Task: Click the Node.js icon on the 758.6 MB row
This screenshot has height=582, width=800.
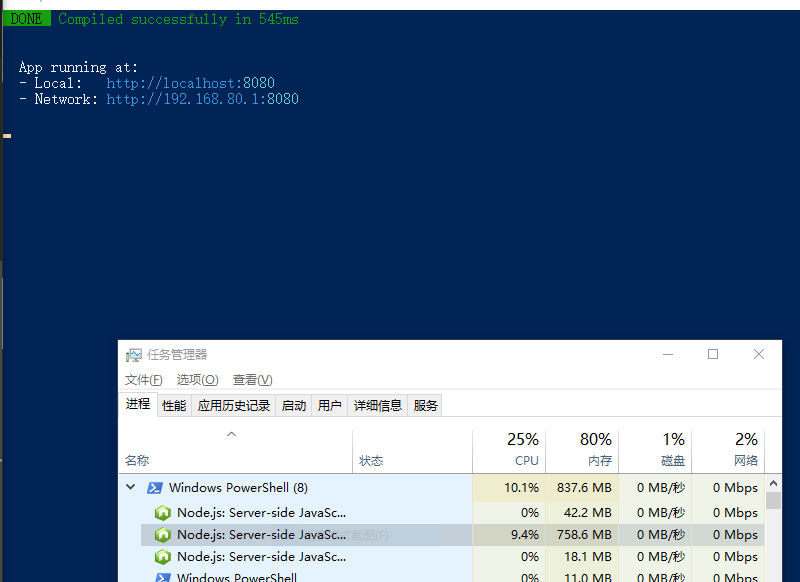Action: click(163, 535)
